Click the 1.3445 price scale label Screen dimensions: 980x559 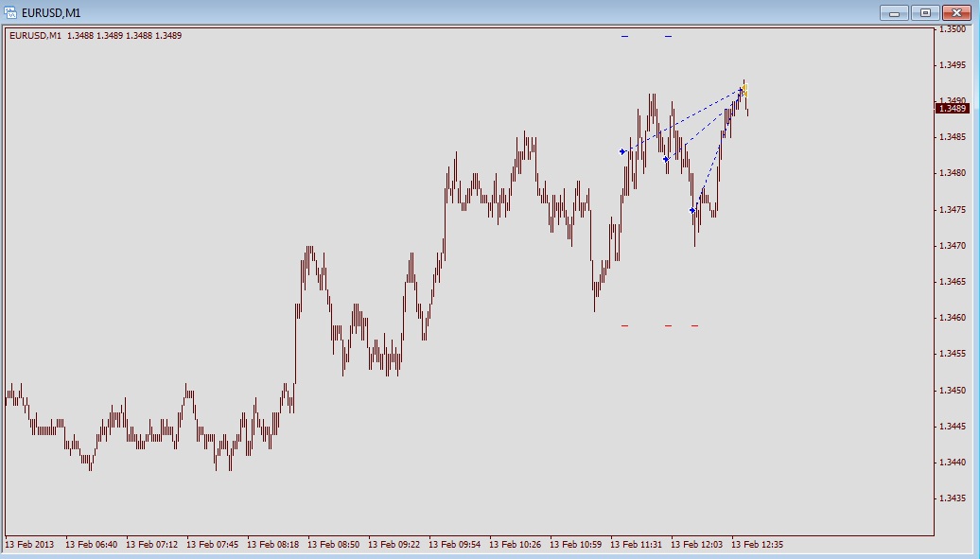pyautogui.click(x=953, y=427)
